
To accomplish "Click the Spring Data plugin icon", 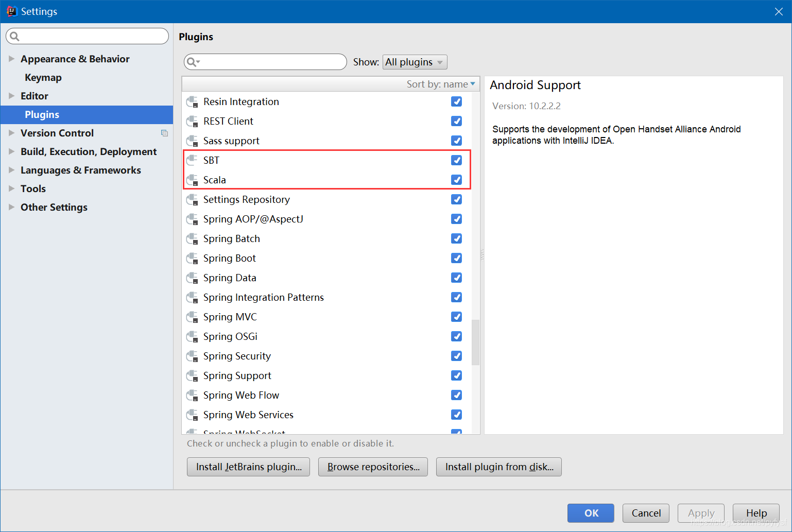I will pos(192,278).
